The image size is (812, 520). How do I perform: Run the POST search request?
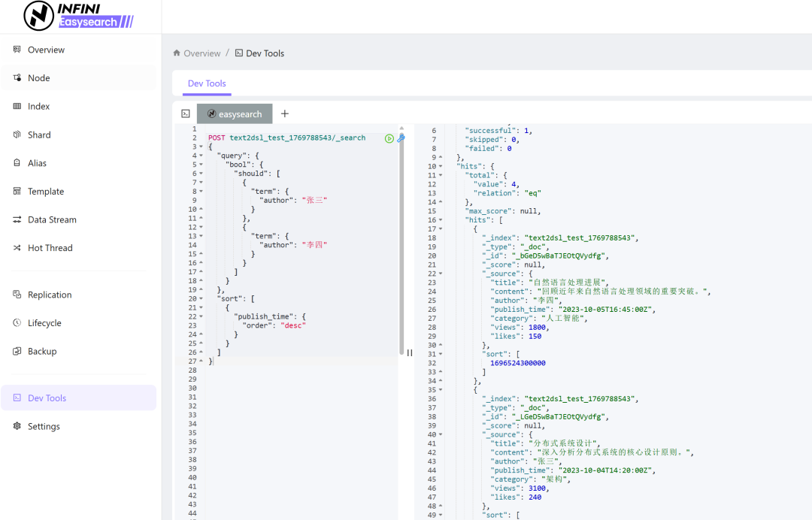[389, 138]
